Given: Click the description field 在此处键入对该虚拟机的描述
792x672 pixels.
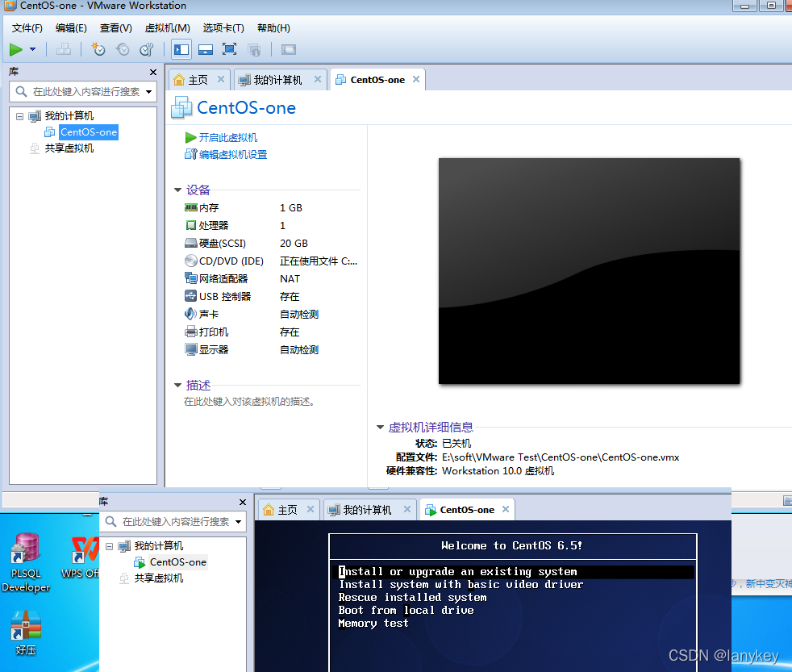Looking at the screenshot, I should tap(249, 402).
